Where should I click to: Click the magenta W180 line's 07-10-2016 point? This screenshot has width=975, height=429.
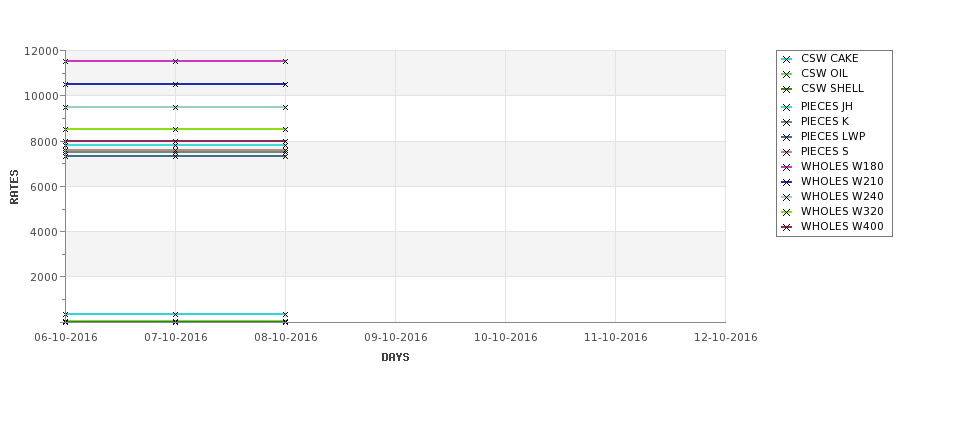pos(175,62)
